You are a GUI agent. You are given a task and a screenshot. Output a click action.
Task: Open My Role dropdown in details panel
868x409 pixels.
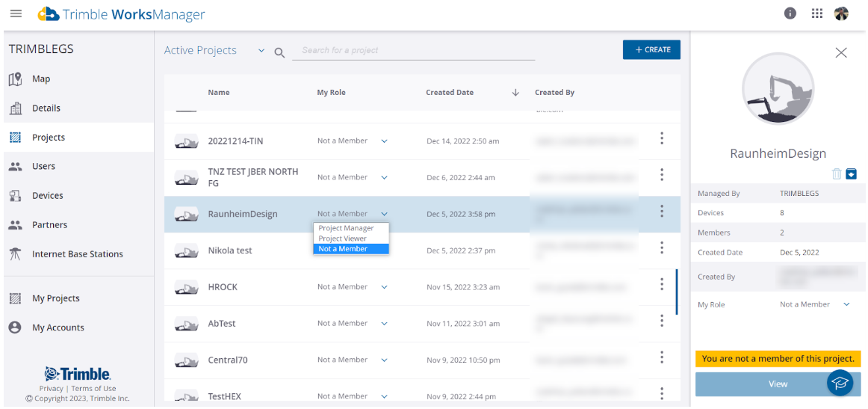click(846, 304)
